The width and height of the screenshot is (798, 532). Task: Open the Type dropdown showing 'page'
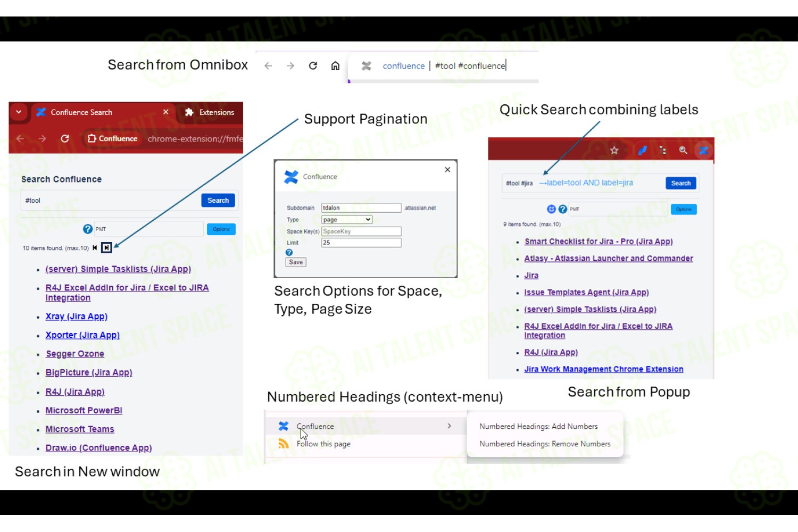tap(347, 220)
